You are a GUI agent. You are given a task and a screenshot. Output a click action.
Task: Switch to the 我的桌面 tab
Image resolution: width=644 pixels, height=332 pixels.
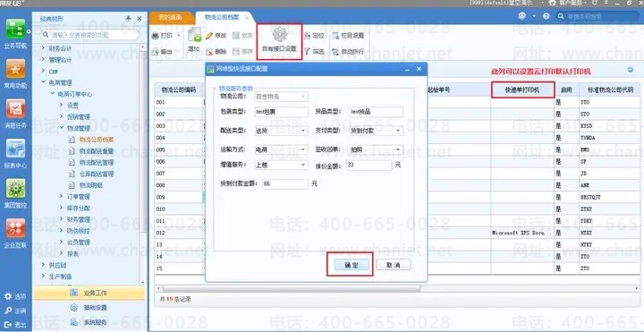pos(171,17)
